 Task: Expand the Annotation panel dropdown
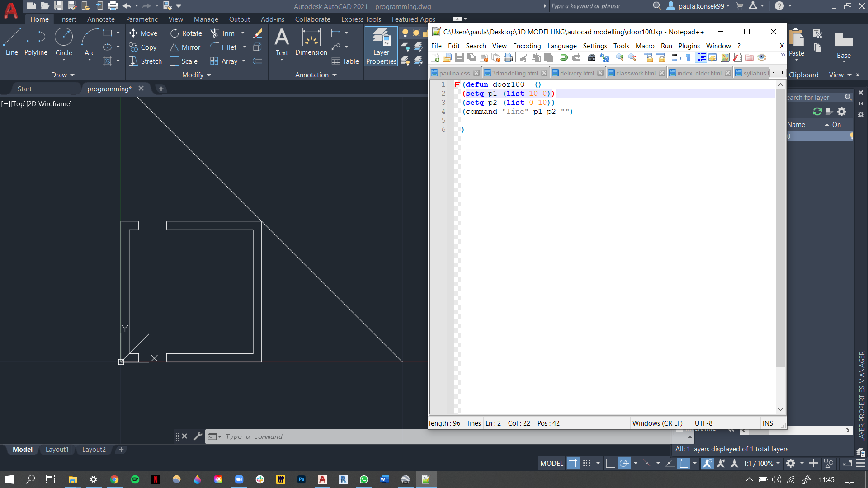316,75
